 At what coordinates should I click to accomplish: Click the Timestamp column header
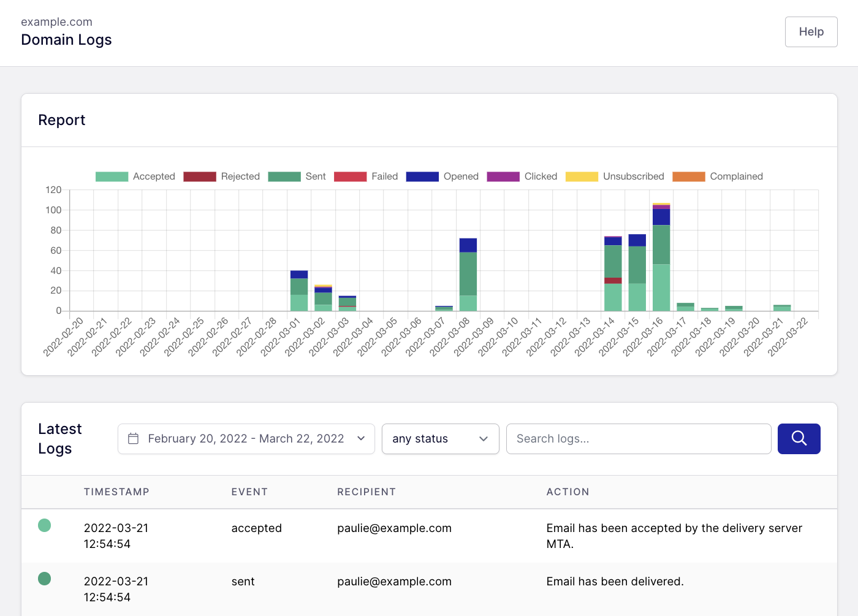pos(116,492)
